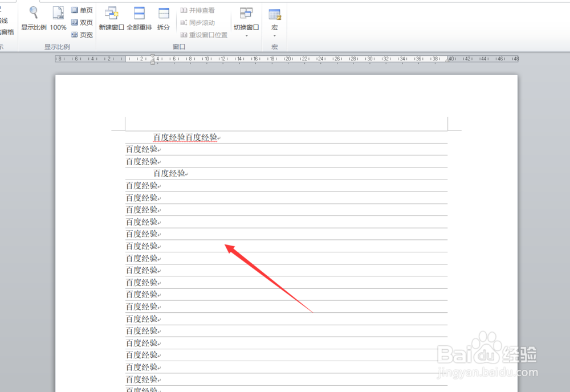Click the 重设窗口位置 option

203,35
